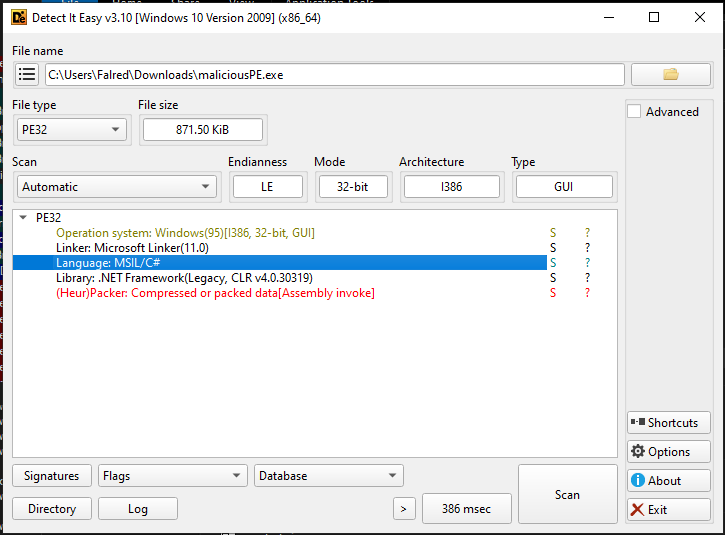
Task: Click the red X Exit button
Action: (668, 510)
